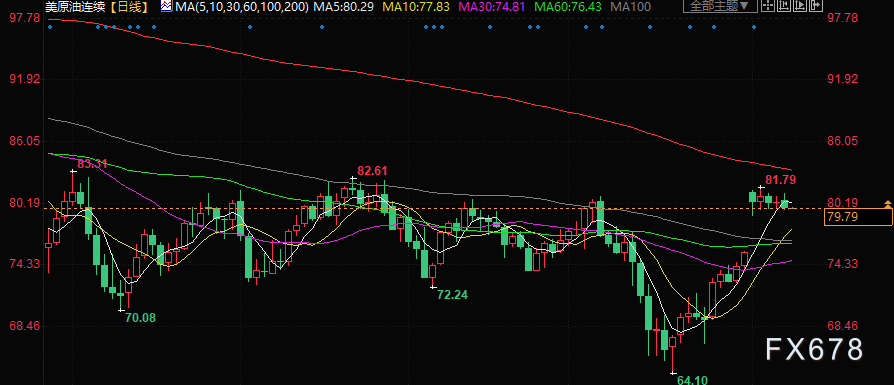Switch period via 【日线】 label
This screenshot has width=894, height=385.
[129, 7]
